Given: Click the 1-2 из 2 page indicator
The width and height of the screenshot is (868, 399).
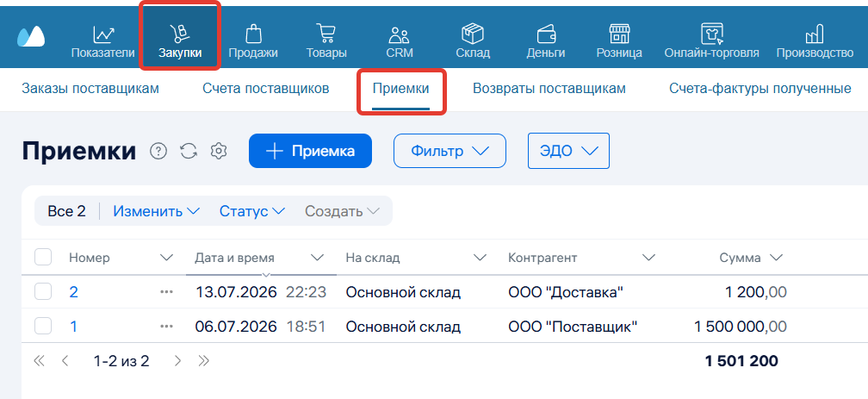Looking at the screenshot, I should point(121,361).
